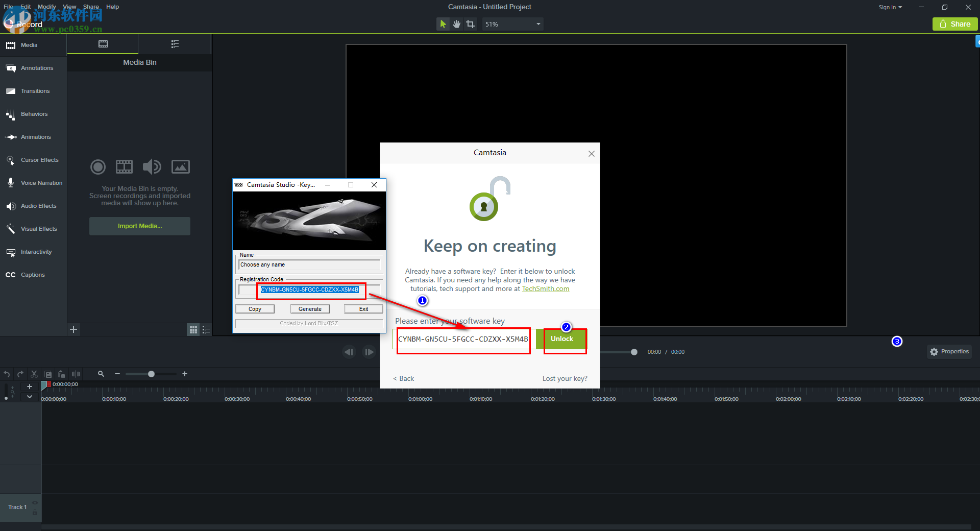Click the Generate button in key dialog
Screen dimensions: 980x531
309,308
